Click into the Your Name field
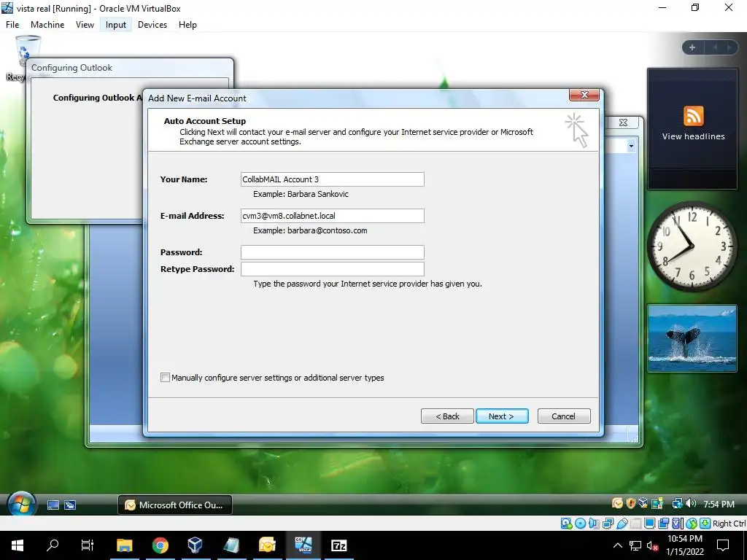This screenshot has width=747, height=560. click(x=332, y=179)
